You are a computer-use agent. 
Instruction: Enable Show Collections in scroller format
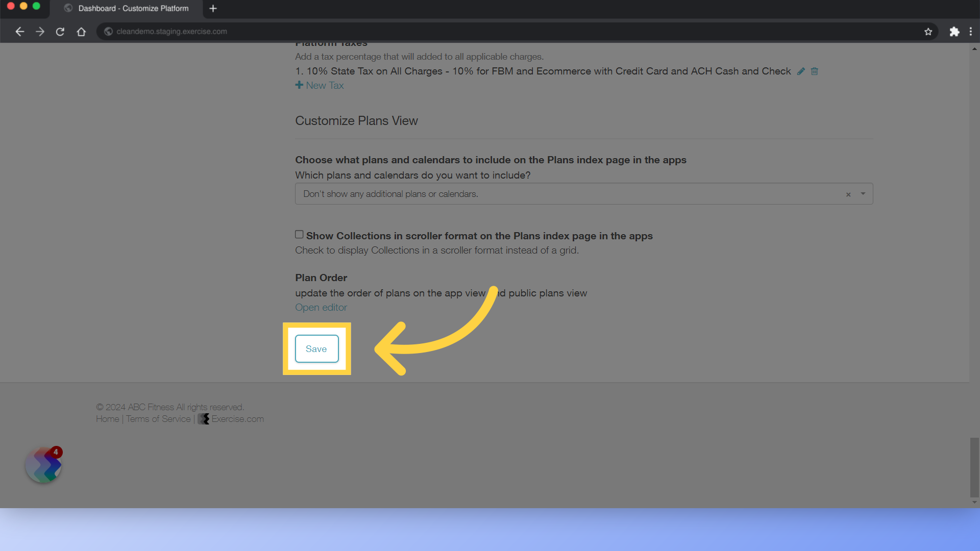(299, 235)
